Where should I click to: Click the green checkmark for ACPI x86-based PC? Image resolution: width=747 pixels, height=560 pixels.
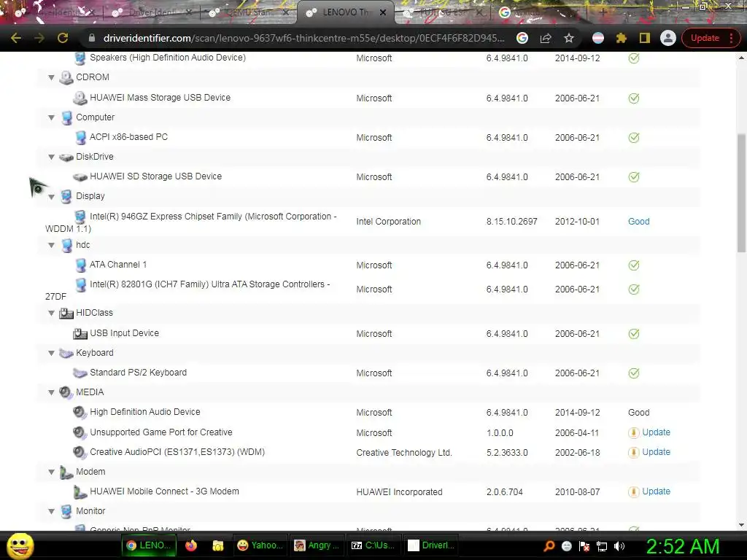[x=634, y=138]
